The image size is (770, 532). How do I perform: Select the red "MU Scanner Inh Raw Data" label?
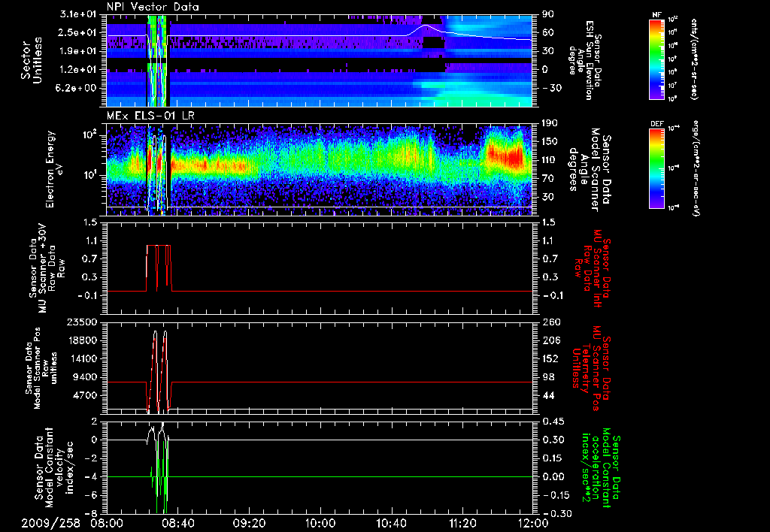tap(591, 268)
